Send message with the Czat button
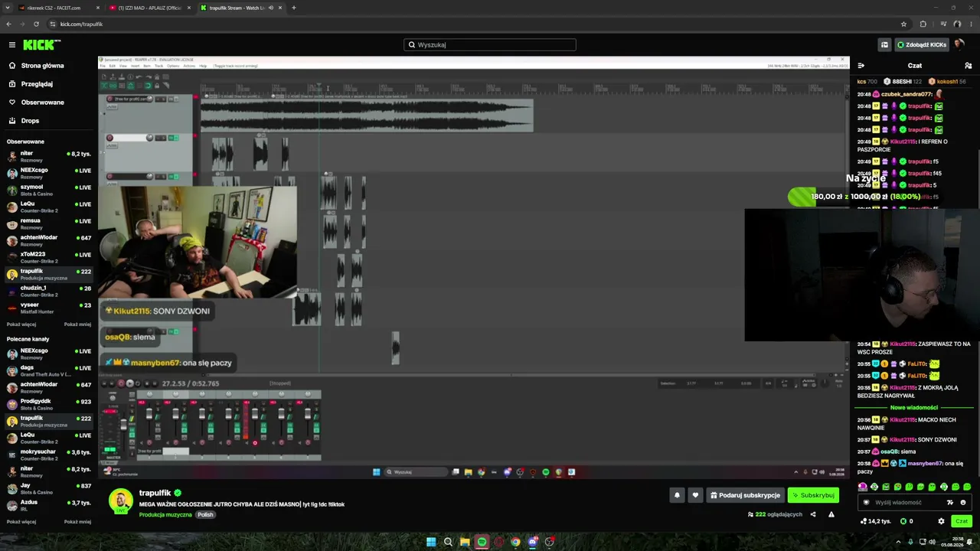 tap(962, 521)
